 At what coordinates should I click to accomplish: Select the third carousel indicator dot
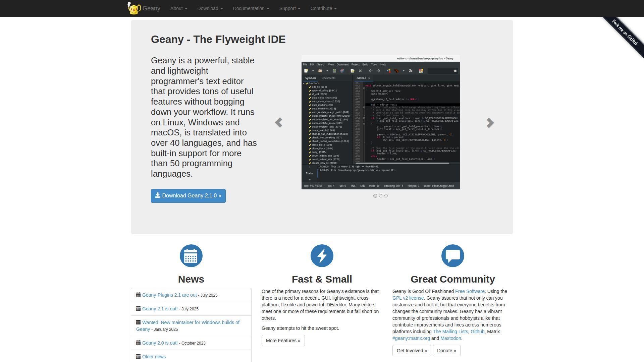coord(386,196)
